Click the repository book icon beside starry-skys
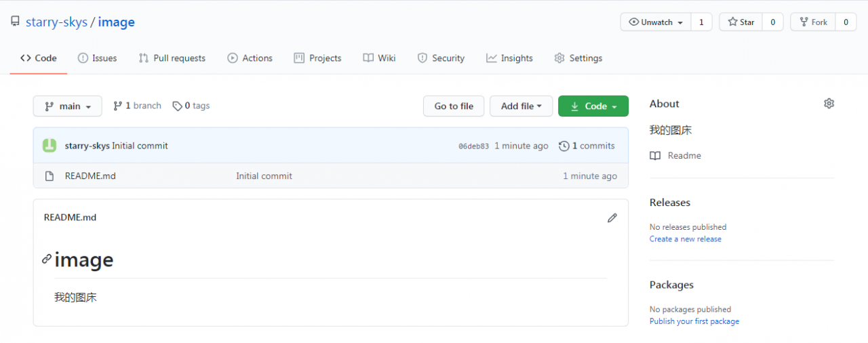The width and height of the screenshot is (868, 343). 15,22
